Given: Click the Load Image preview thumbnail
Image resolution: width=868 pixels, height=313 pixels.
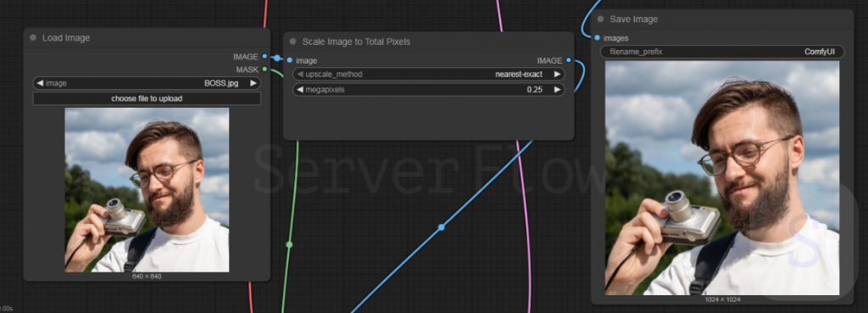Looking at the screenshot, I should [147, 190].
